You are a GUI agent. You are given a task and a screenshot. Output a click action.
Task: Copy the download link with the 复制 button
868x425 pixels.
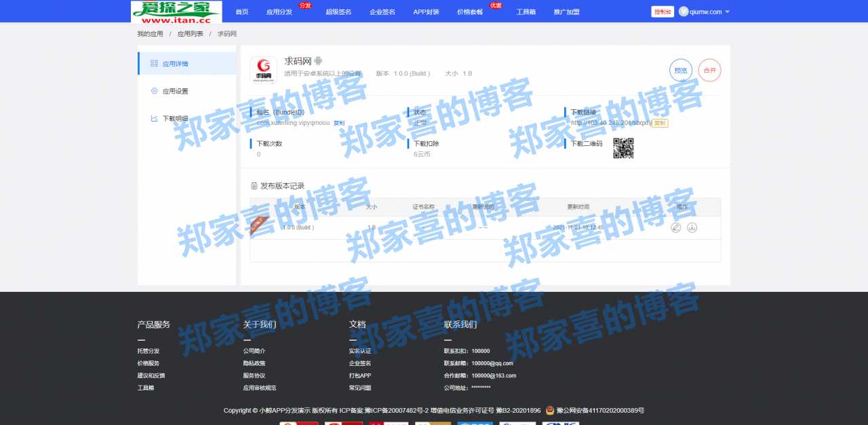click(660, 123)
